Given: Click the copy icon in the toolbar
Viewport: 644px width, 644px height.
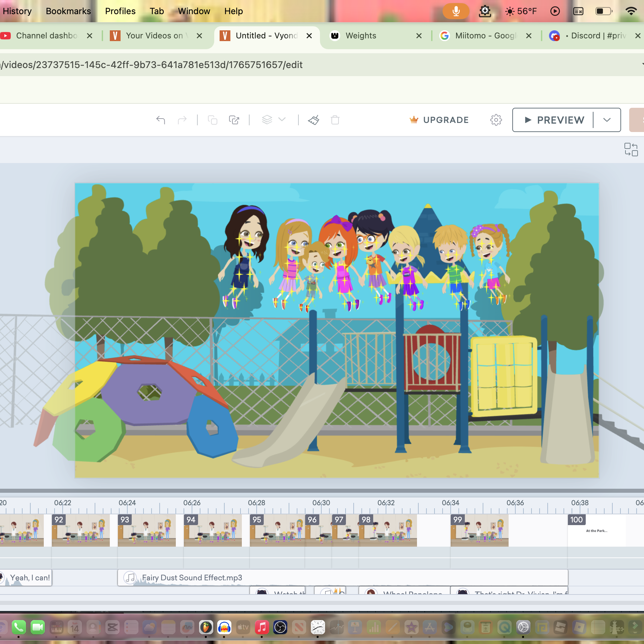Looking at the screenshot, I should [213, 120].
